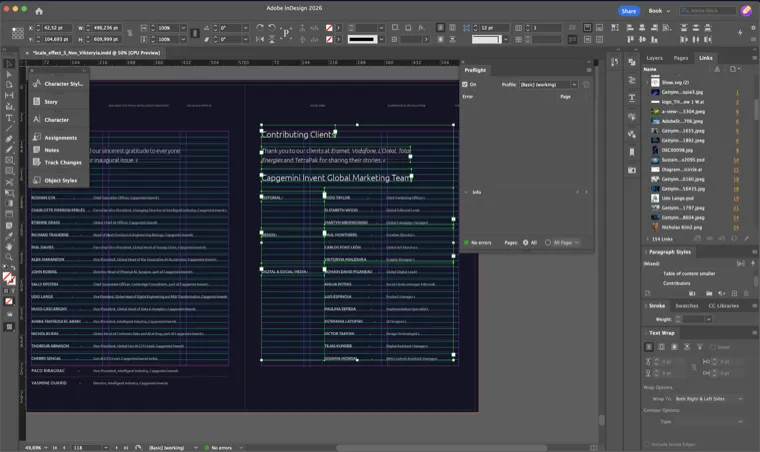Select the page range radio button in Preflight
The height and width of the screenshot is (452, 760).
pos(548,243)
